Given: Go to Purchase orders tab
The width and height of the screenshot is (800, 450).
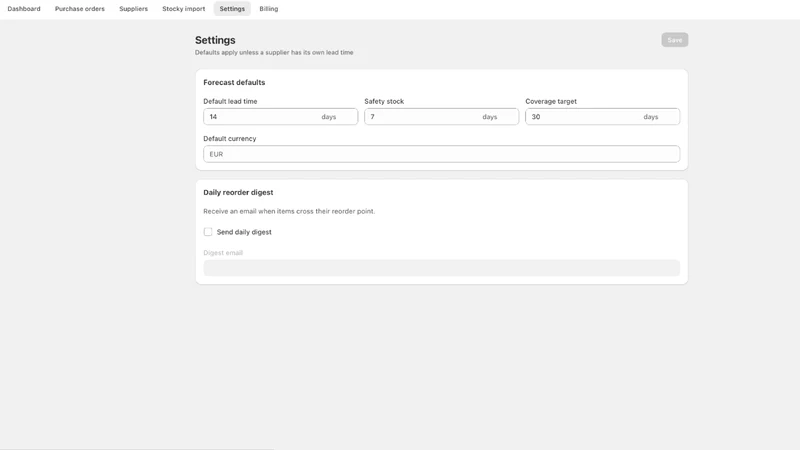Looking at the screenshot, I should point(80,9).
